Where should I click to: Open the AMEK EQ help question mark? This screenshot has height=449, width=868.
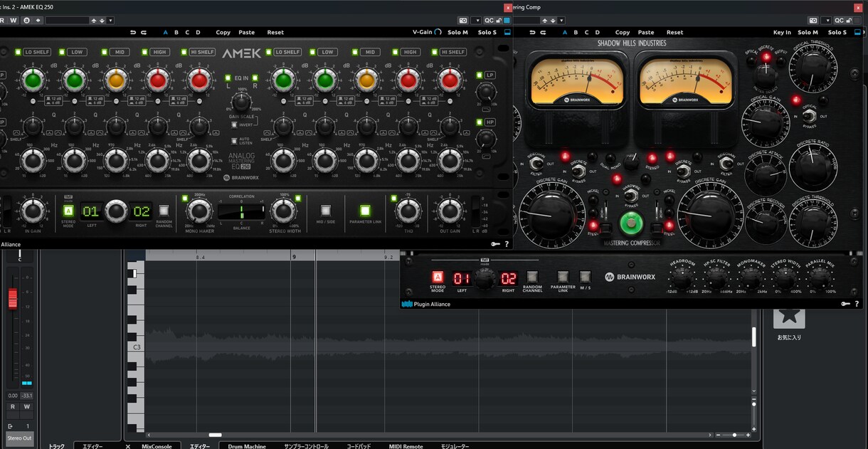pyautogui.click(x=507, y=244)
